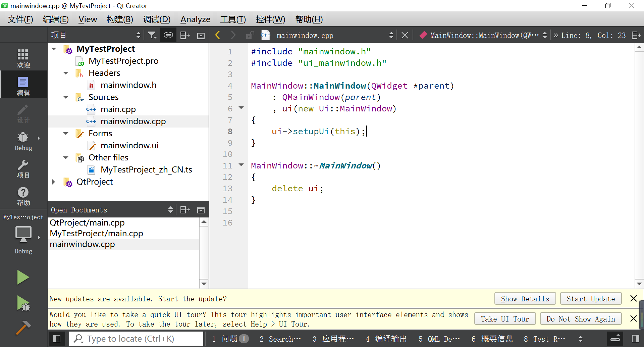Click Take UI Tour button
This screenshot has width=644, height=347.
click(x=505, y=319)
